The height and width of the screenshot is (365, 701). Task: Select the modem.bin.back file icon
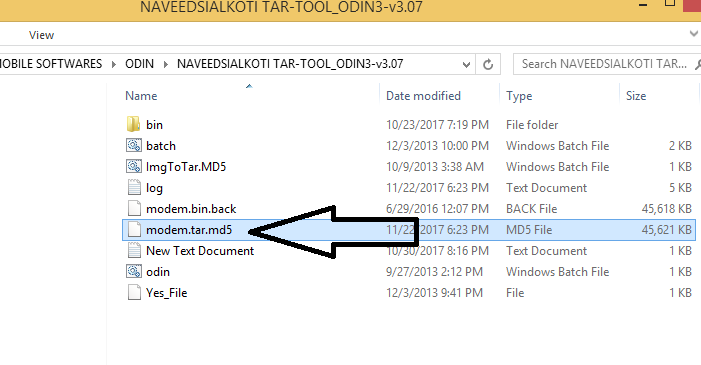coord(134,208)
